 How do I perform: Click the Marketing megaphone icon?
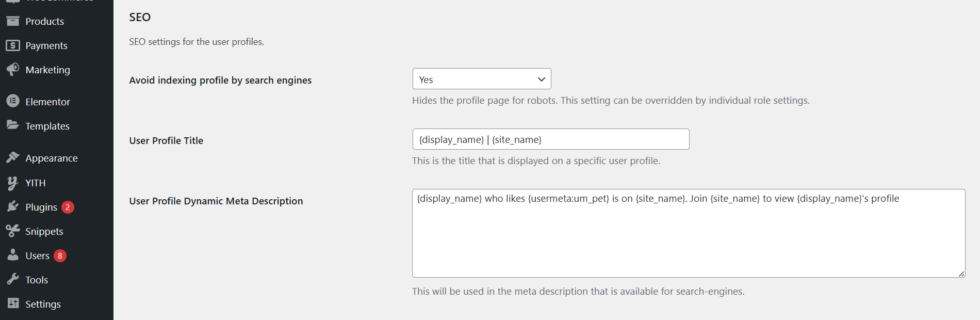point(13,69)
